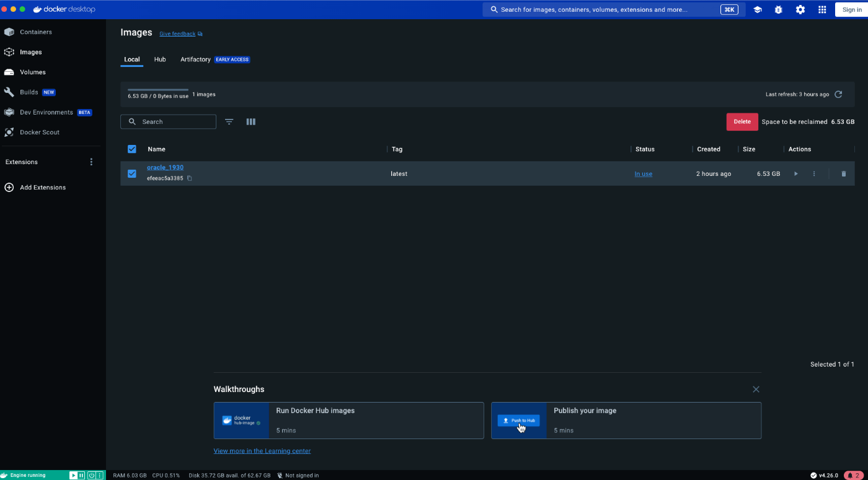Open Publish your image walkthrough

pos(626,421)
